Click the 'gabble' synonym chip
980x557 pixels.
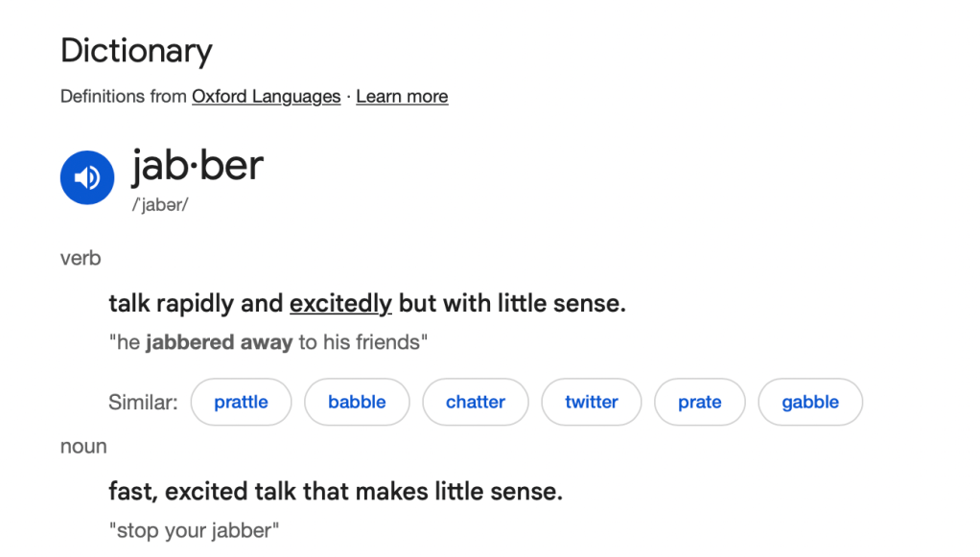pyautogui.click(x=810, y=403)
